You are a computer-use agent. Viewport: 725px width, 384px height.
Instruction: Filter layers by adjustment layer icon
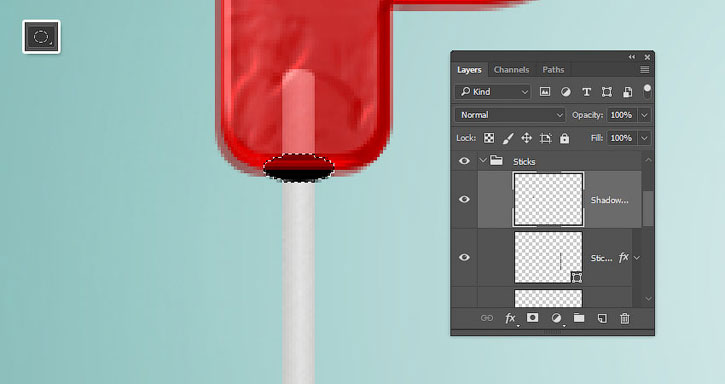coord(565,92)
